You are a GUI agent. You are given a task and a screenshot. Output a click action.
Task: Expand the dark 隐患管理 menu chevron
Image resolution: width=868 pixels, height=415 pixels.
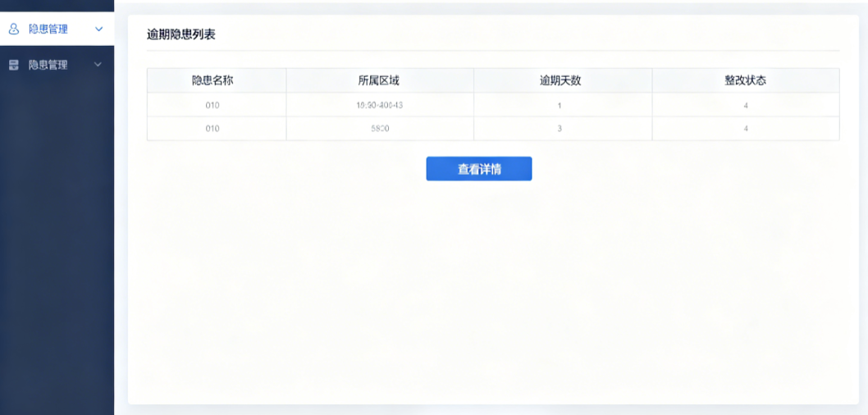(x=98, y=65)
